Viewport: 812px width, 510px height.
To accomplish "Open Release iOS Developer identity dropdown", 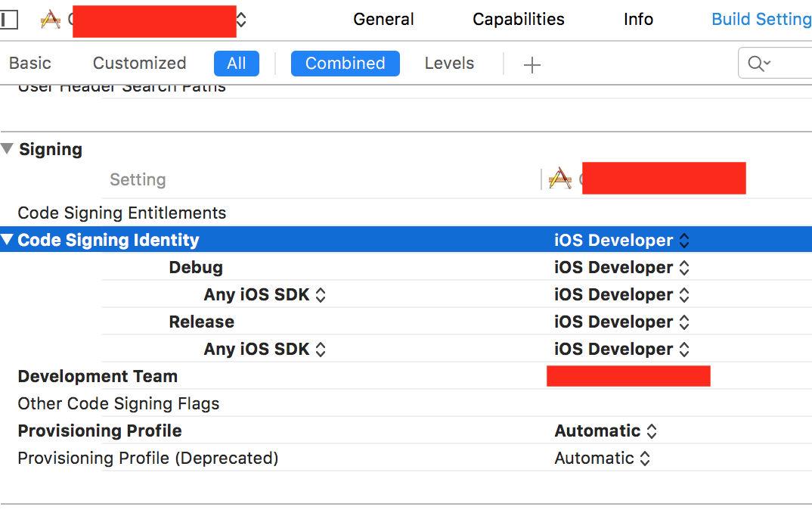I will (621, 322).
